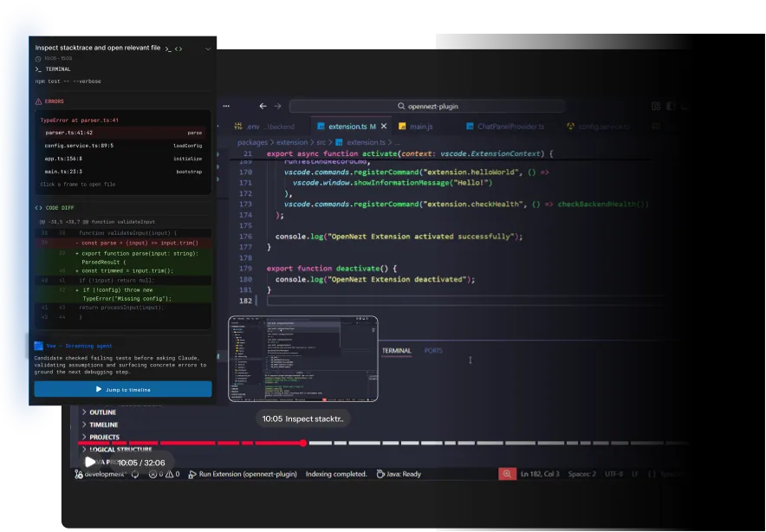Click 'src' in the breadcrumb
The height and width of the screenshot is (532, 766).
[321, 143]
